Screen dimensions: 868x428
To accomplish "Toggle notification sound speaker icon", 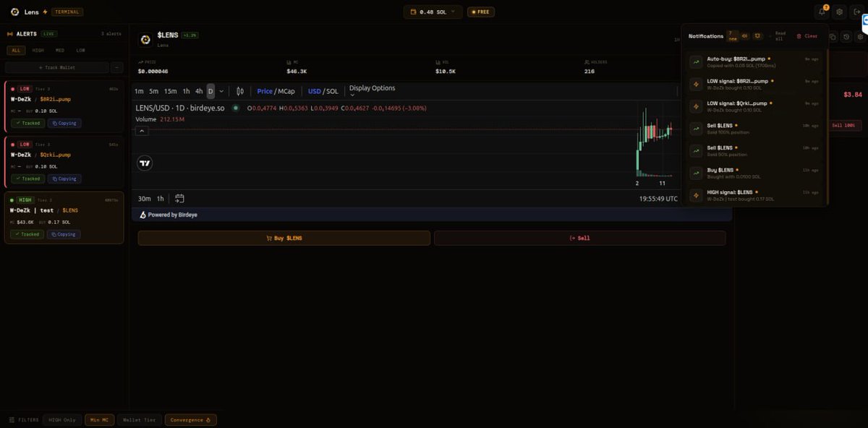I will tap(745, 35).
